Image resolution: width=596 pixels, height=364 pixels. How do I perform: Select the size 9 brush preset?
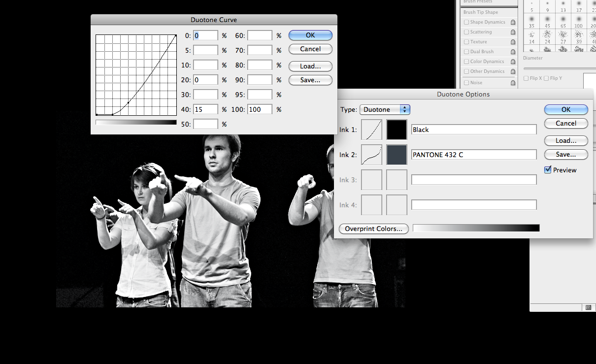pos(547,7)
